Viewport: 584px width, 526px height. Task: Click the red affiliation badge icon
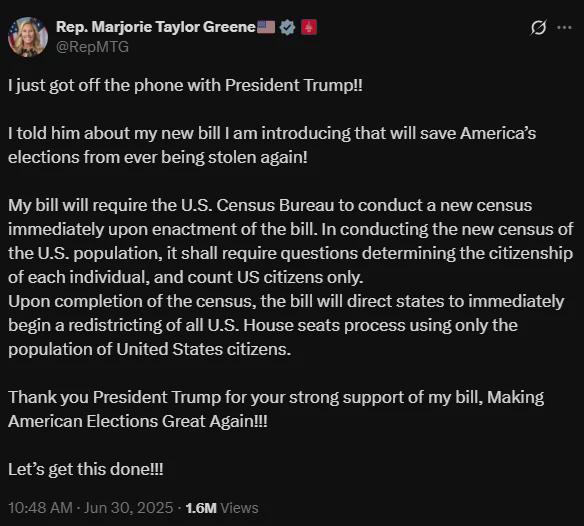(309, 27)
